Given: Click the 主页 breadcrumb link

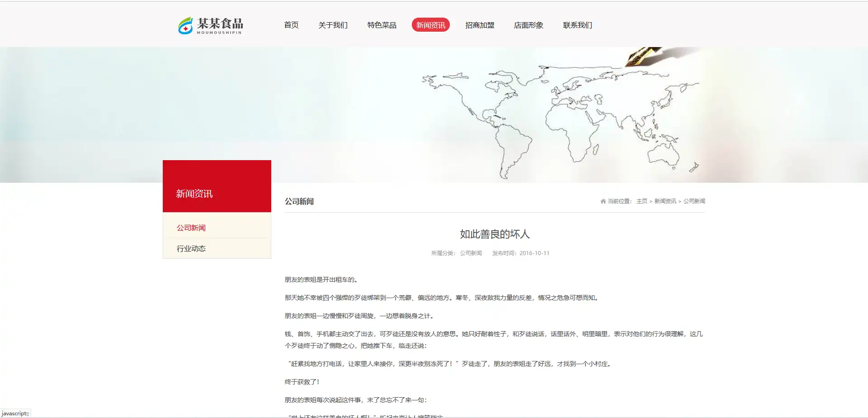Looking at the screenshot, I should pyautogui.click(x=642, y=201).
